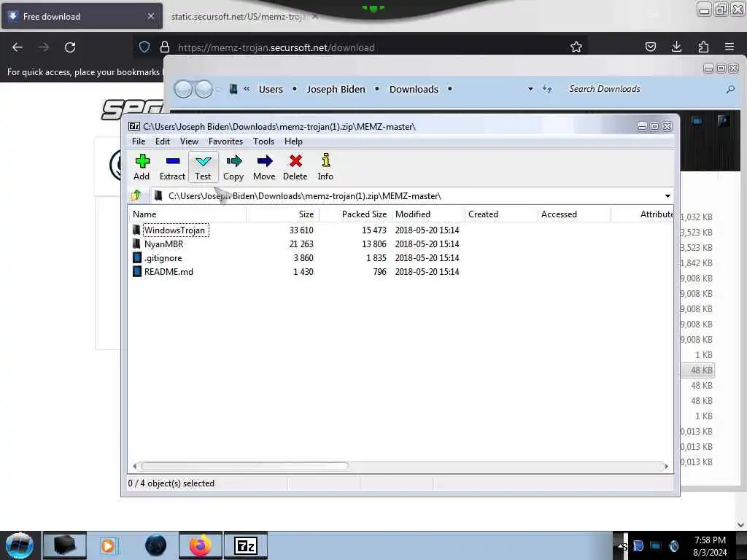Sort by the Modified column header
Image resolution: width=747 pixels, height=560 pixels.
427,214
